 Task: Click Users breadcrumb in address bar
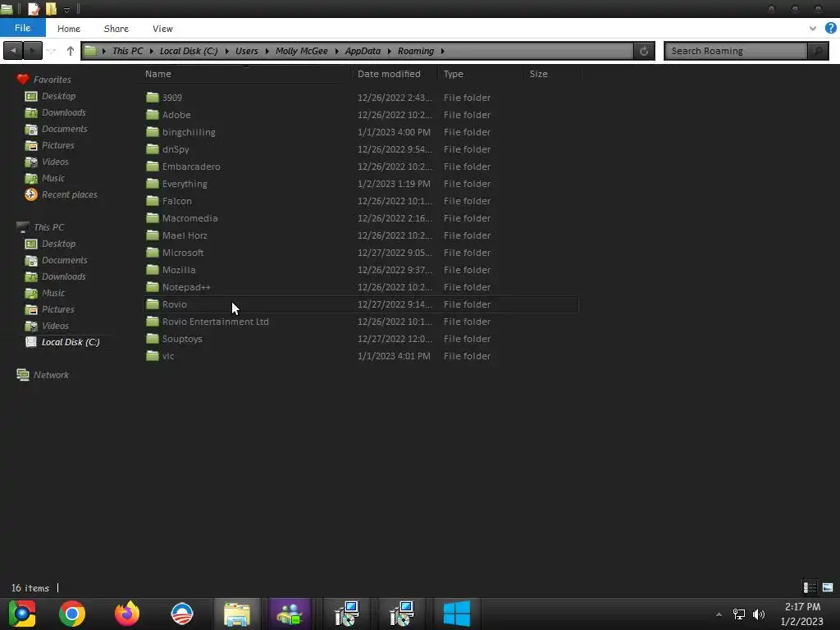click(x=246, y=51)
